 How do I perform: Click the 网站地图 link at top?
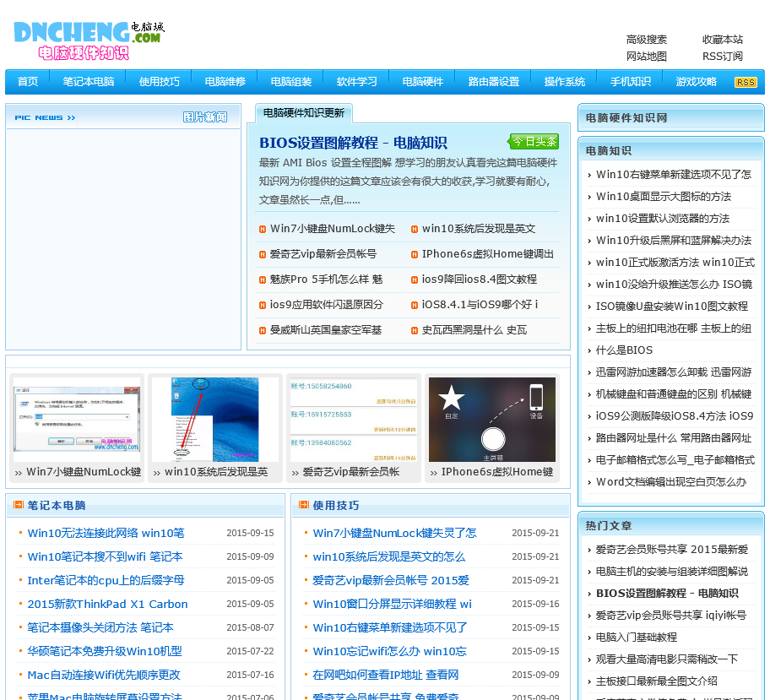(x=647, y=57)
